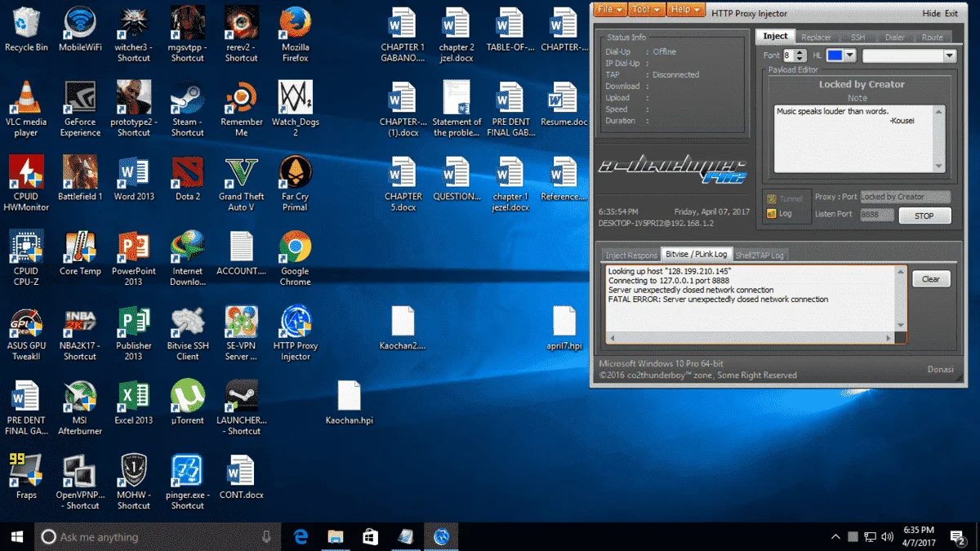Open the Recycle Bin desktop icon
980x551 pixels.
pyautogui.click(x=26, y=30)
